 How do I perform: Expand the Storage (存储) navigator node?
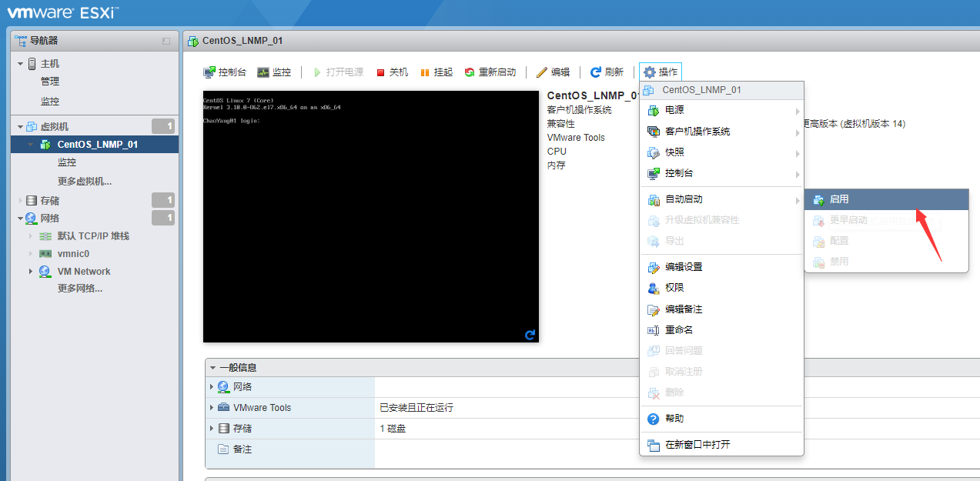[21, 201]
